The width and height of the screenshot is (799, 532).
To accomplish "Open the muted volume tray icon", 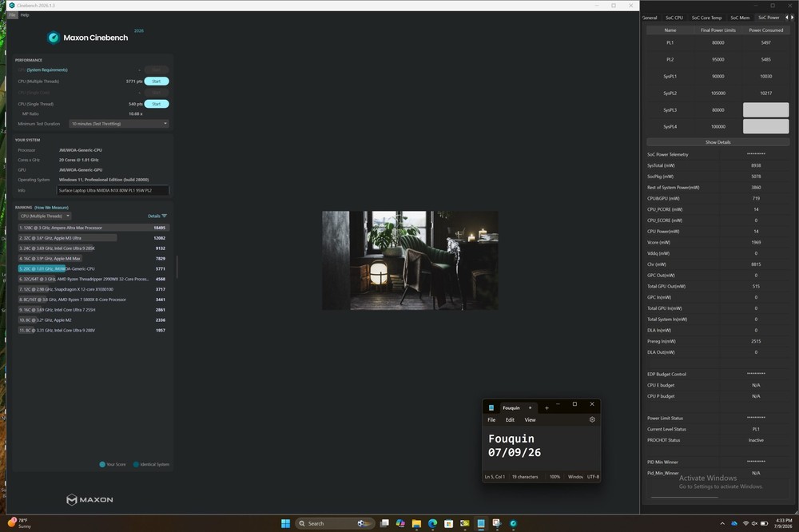I will coord(755,523).
